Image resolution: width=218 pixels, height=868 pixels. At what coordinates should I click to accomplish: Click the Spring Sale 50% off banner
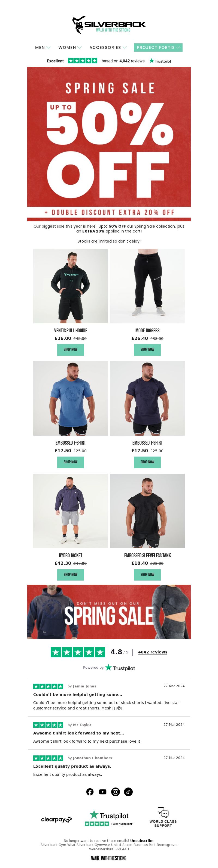[109, 144]
